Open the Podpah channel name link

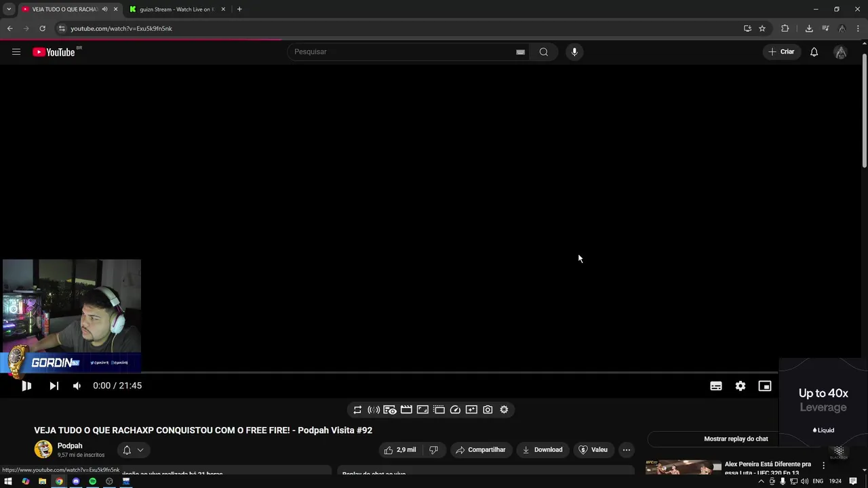click(x=70, y=446)
